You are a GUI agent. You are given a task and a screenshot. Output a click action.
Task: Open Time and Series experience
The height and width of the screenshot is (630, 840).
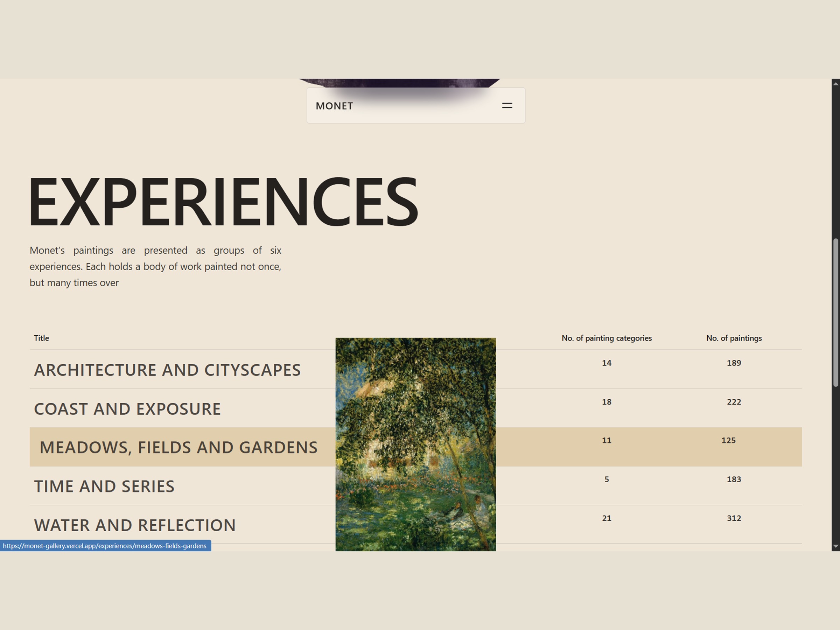(104, 486)
